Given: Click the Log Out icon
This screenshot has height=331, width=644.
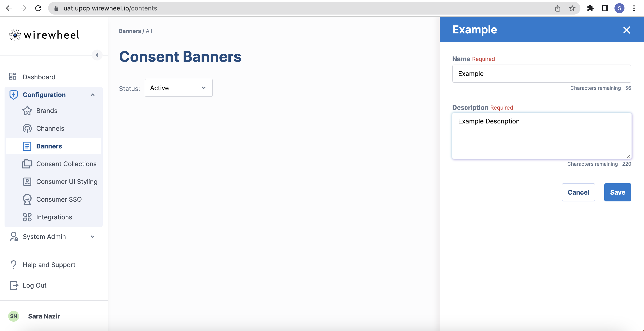Looking at the screenshot, I should pyautogui.click(x=14, y=285).
